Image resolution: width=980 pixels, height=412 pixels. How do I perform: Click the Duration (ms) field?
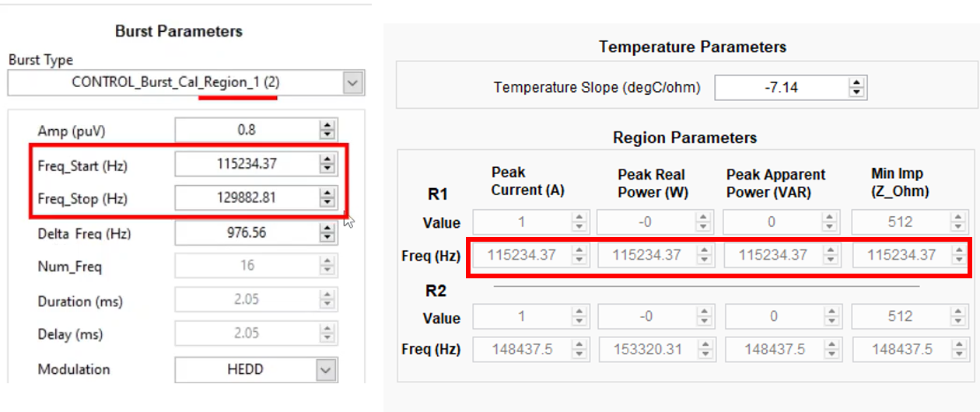[x=247, y=301]
